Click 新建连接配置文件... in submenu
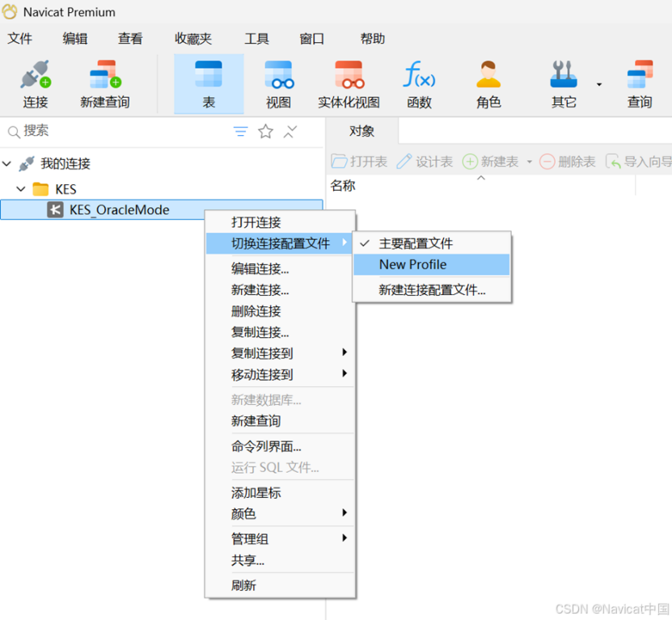The height and width of the screenshot is (620, 672). [432, 290]
